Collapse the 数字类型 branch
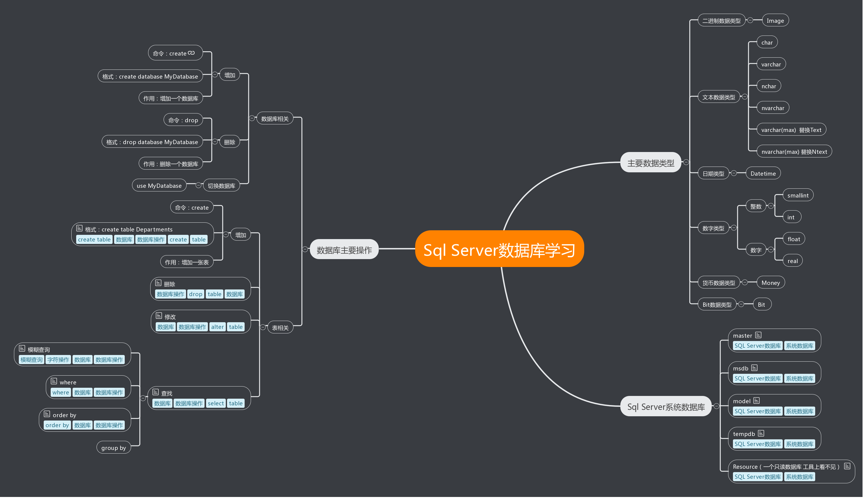This screenshot has width=868, height=500. pos(734,228)
